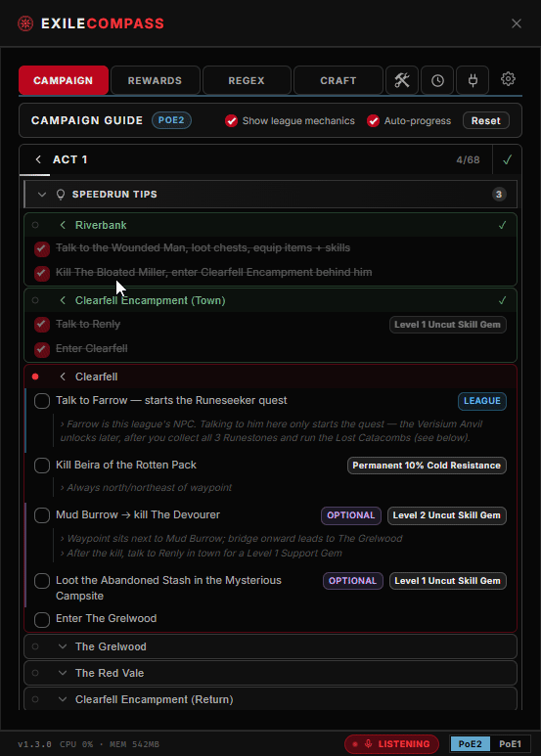Viewport: 541px width, 756px height.
Task: Click Level 1 Uncut Skill Gem on Abandoned Stash row
Action: pyautogui.click(x=448, y=581)
